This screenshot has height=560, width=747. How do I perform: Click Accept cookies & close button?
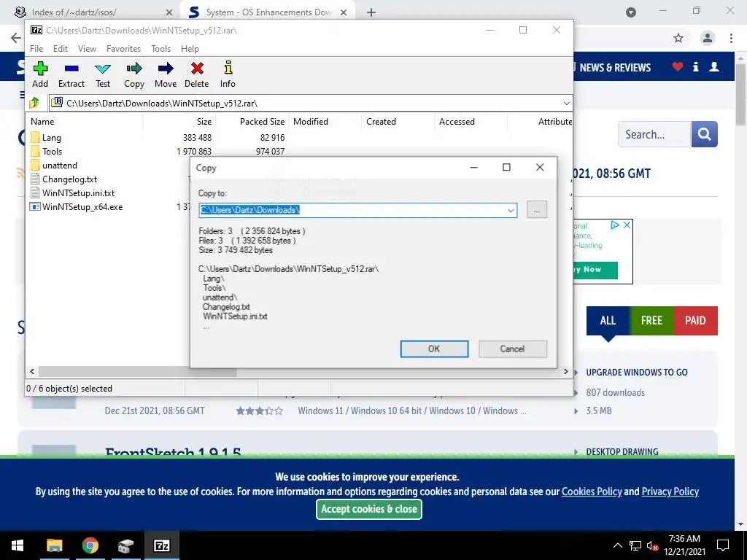coord(368,509)
